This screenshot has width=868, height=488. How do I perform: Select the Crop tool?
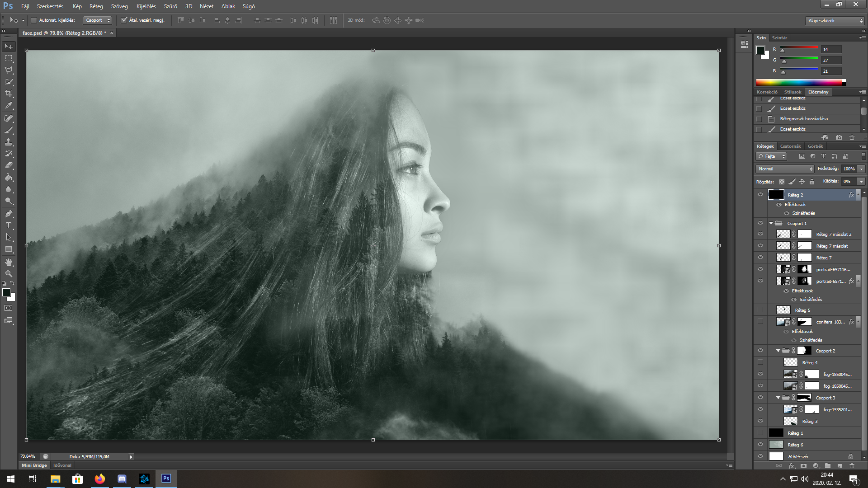point(9,94)
